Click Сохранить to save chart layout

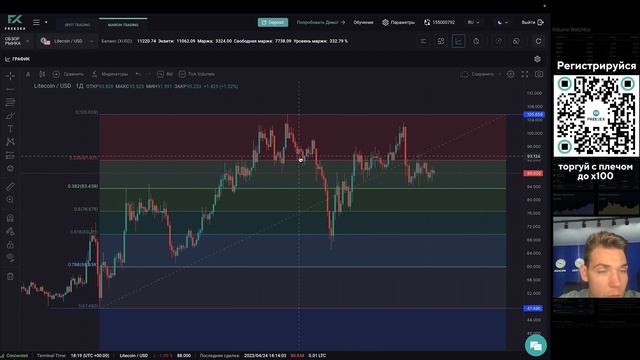pyautogui.click(x=478, y=74)
